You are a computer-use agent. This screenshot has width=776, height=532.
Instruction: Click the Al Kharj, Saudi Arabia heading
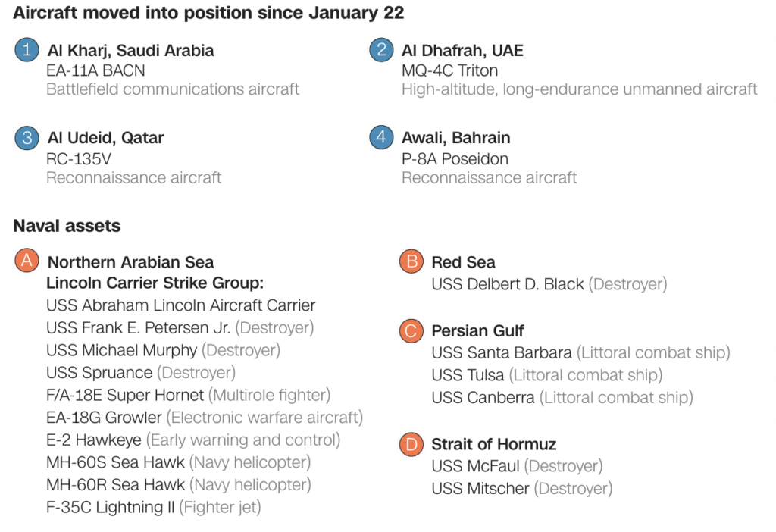tap(130, 51)
